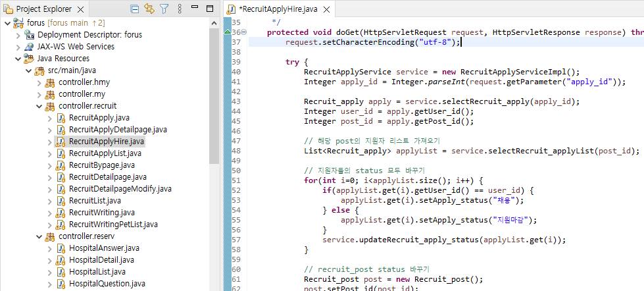Click the RecruitApplyList.java file icon
Screen dimensions: 644x291
[61, 153]
